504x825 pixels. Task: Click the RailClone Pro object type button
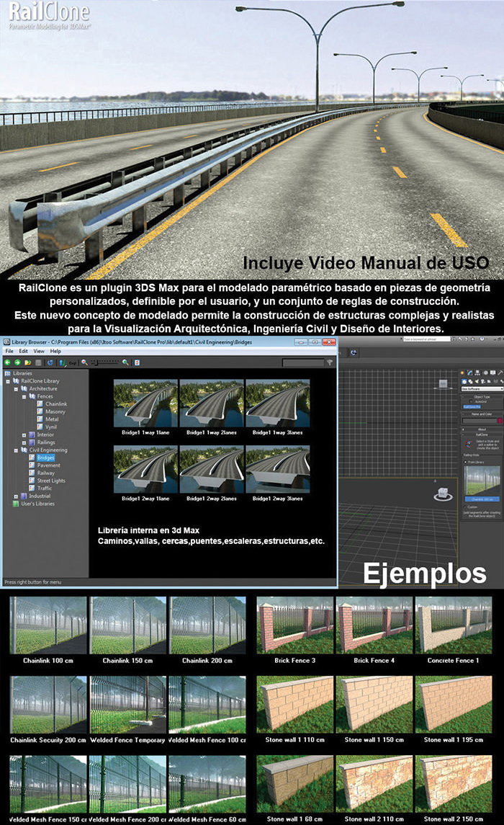(x=472, y=406)
